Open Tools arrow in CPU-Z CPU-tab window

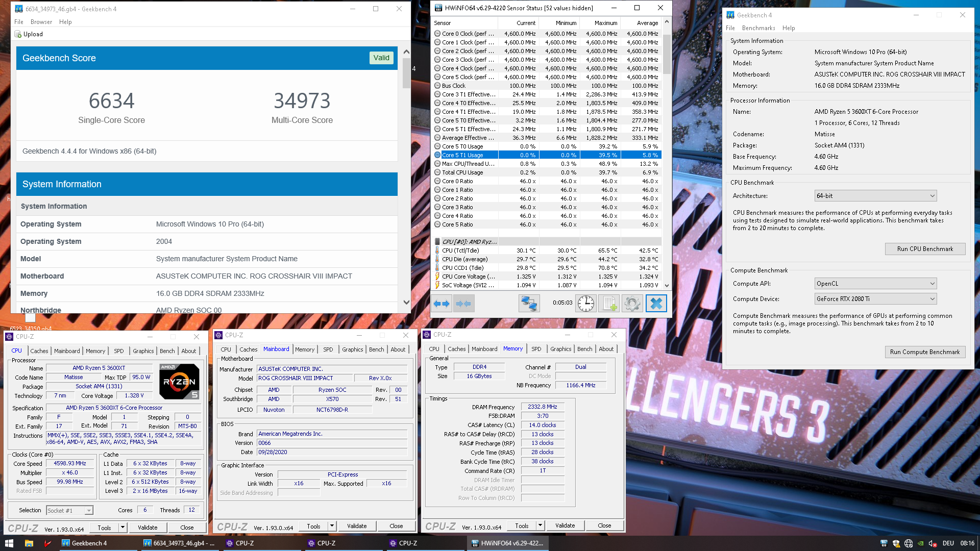tap(122, 528)
